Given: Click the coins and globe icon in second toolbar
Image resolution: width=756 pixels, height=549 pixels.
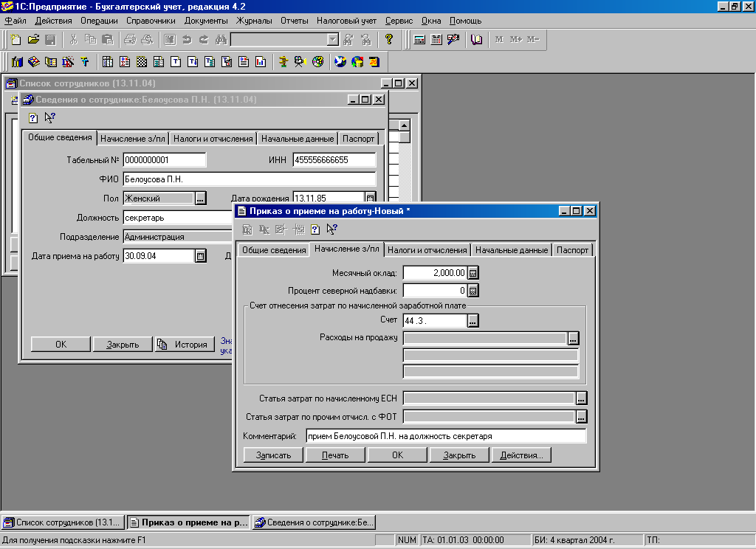Looking at the screenshot, I should (x=357, y=62).
